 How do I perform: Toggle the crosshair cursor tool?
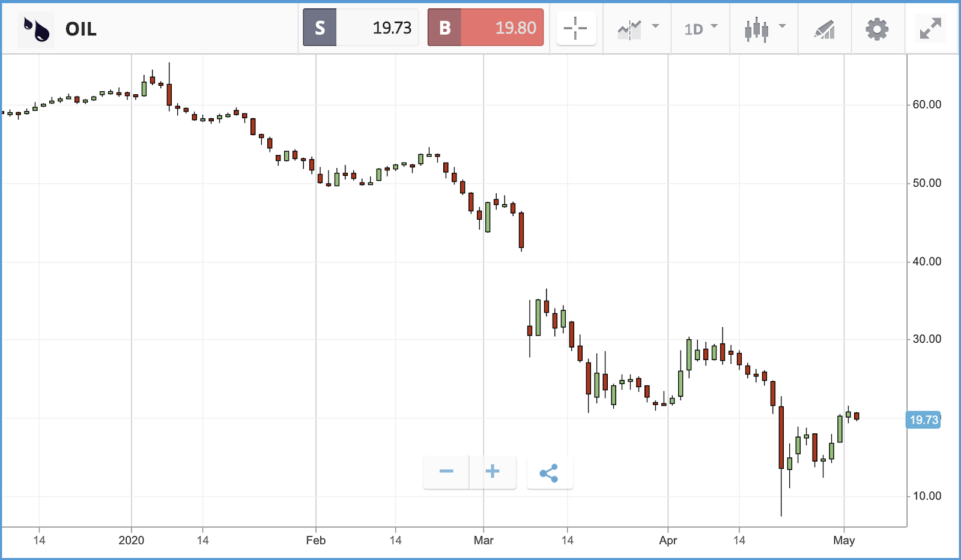(575, 28)
